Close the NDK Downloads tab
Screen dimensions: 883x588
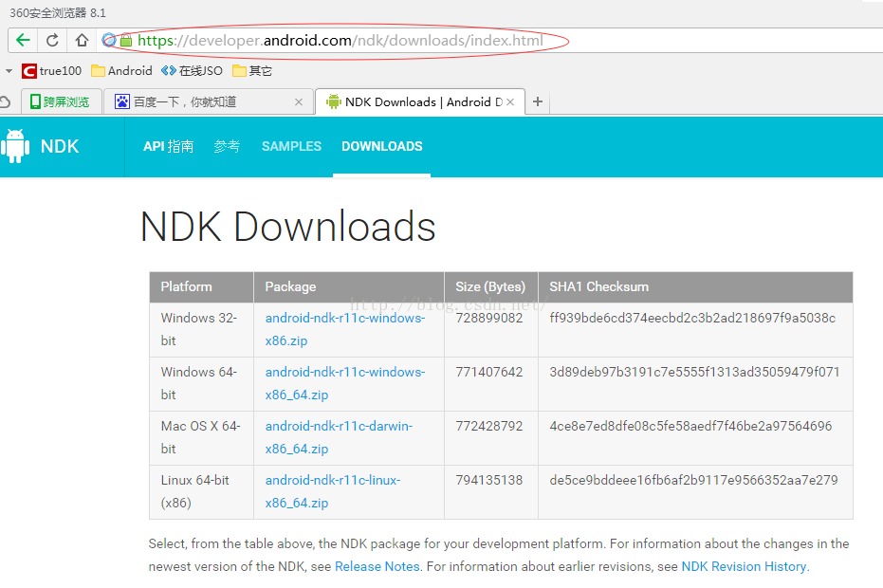coord(510,101)
